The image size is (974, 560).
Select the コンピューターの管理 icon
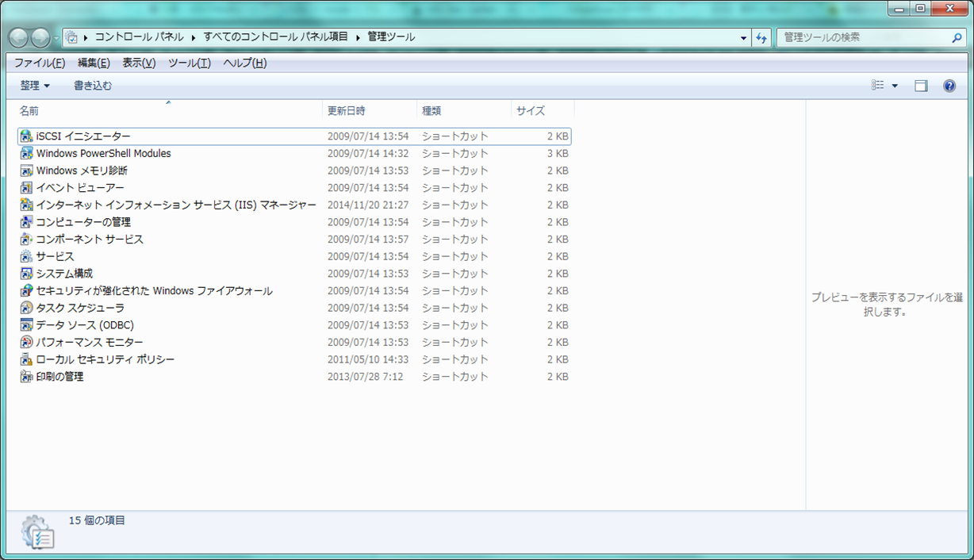click(26, 222)
